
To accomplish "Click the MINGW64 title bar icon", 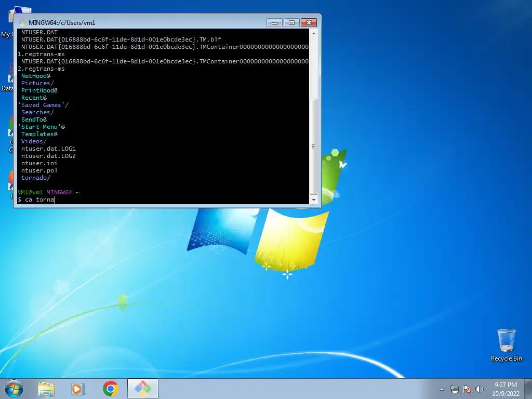I will click(22, 22).
